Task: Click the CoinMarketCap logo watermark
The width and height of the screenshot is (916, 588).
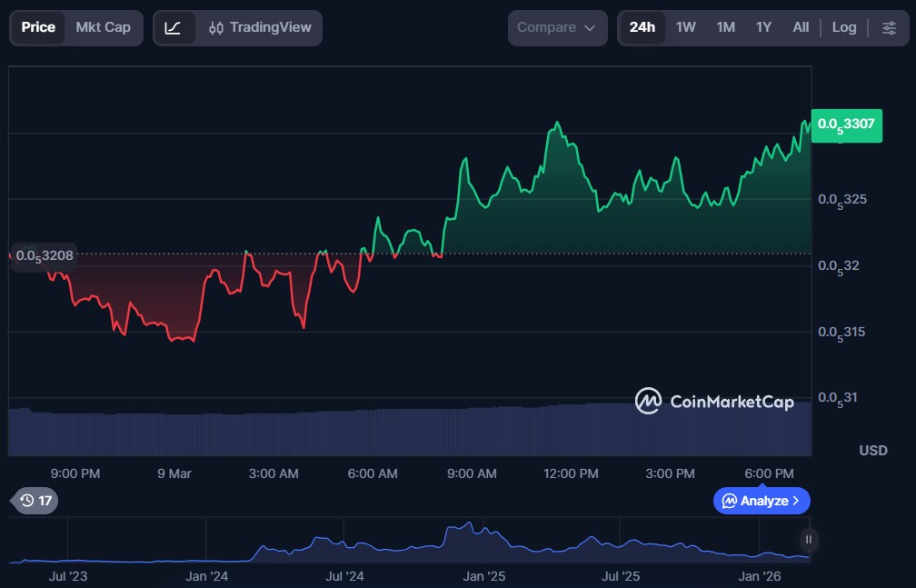Action: 714,401
